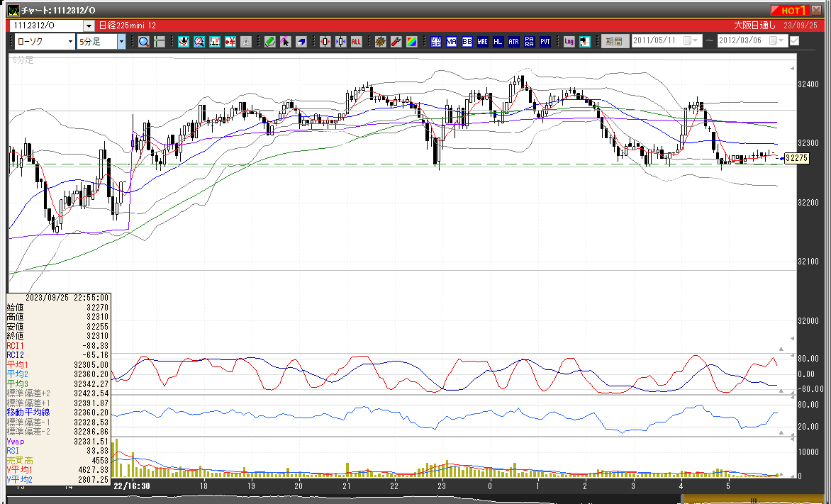Screen dimensions: 831x504
Task: Toggle the MAE envelope indicator
Action: pyautogui.click(x=482, y=41)
